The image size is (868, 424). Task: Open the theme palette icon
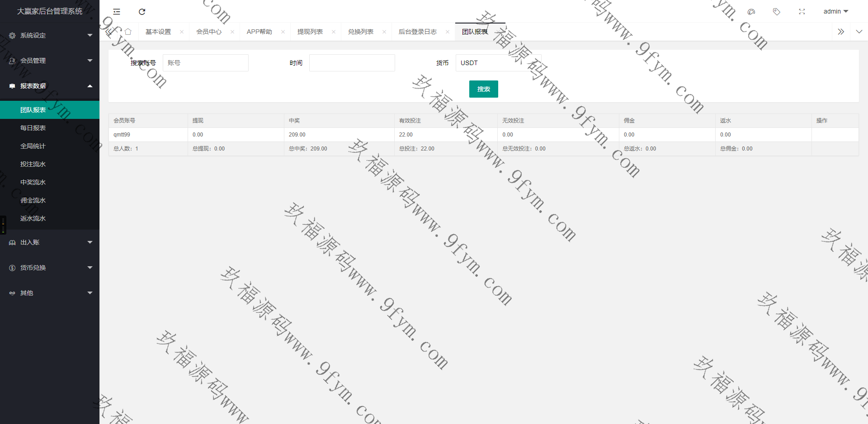[751, 12]
